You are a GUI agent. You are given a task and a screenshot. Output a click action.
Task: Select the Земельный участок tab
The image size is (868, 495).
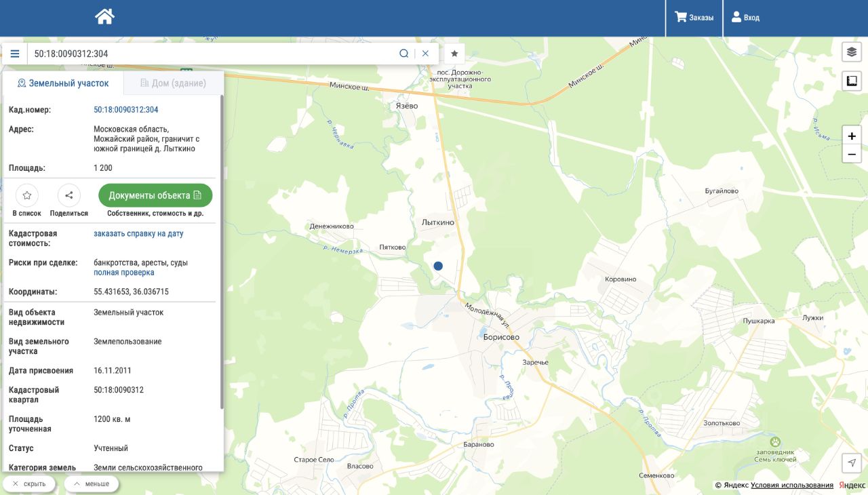coord(63,83)
